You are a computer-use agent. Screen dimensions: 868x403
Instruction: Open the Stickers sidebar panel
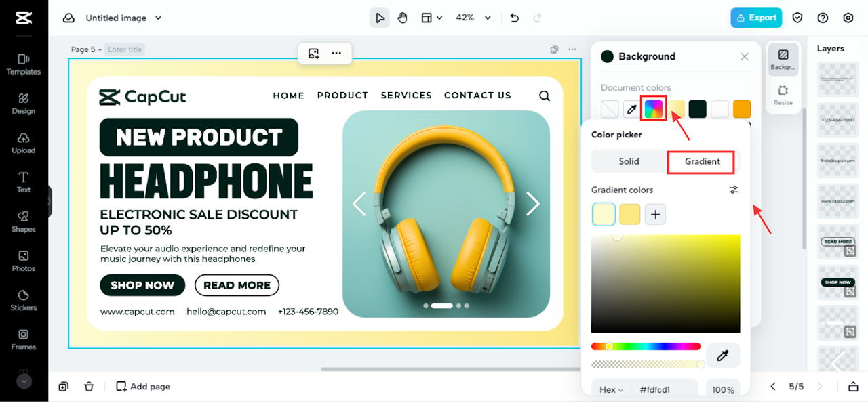tap(24, 300)
